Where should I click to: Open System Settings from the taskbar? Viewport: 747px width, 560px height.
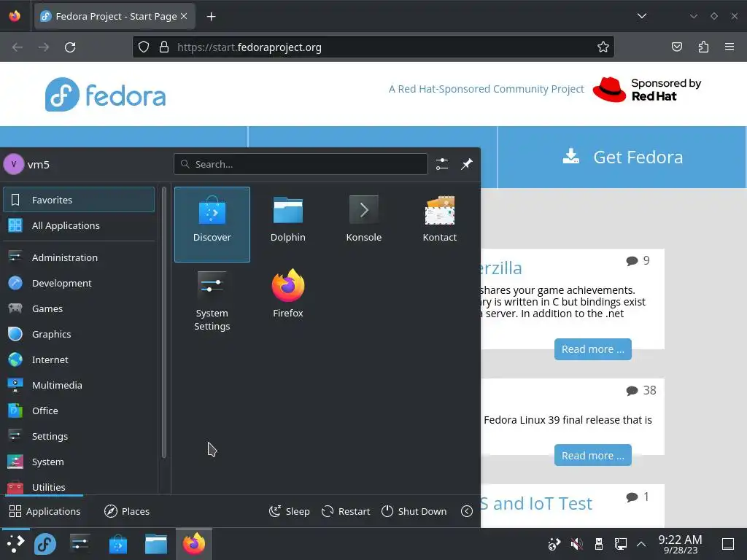point(80,543)
